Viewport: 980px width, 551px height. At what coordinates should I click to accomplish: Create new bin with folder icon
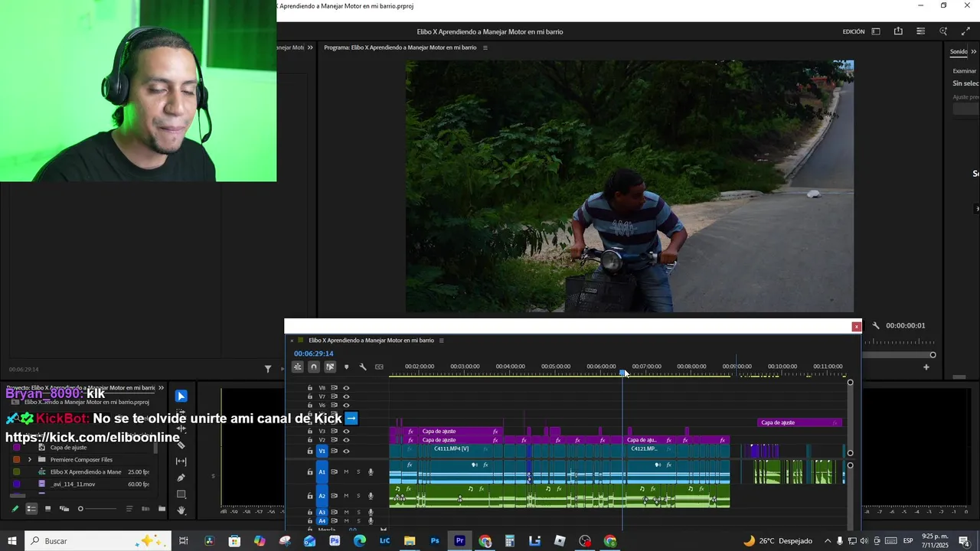pos(162,509)
